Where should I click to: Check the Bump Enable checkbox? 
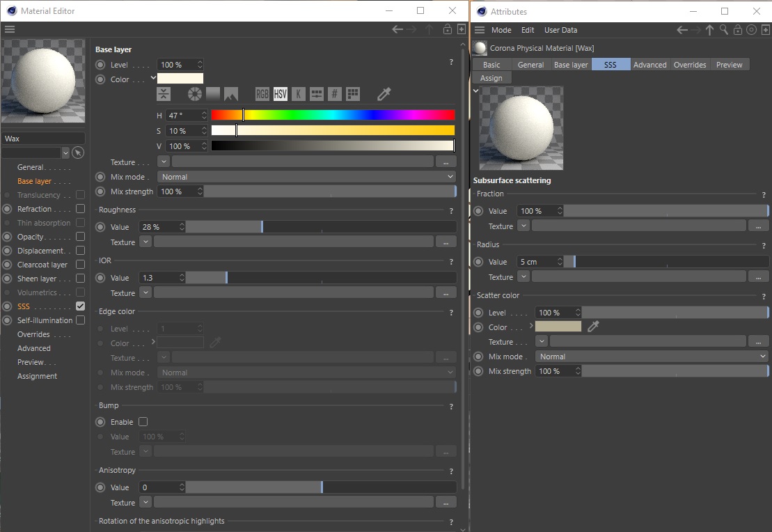[143, 422]
